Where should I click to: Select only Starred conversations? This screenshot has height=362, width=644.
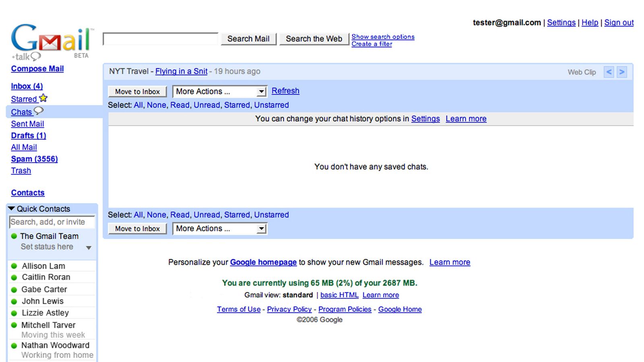click(x=237, y=105)
